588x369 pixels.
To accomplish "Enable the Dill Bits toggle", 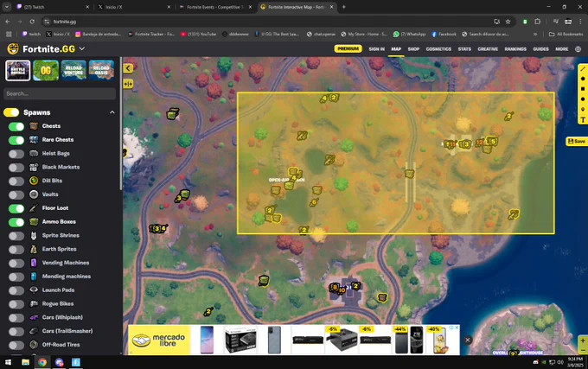I will pyautogui.click(x=16, y=181).
